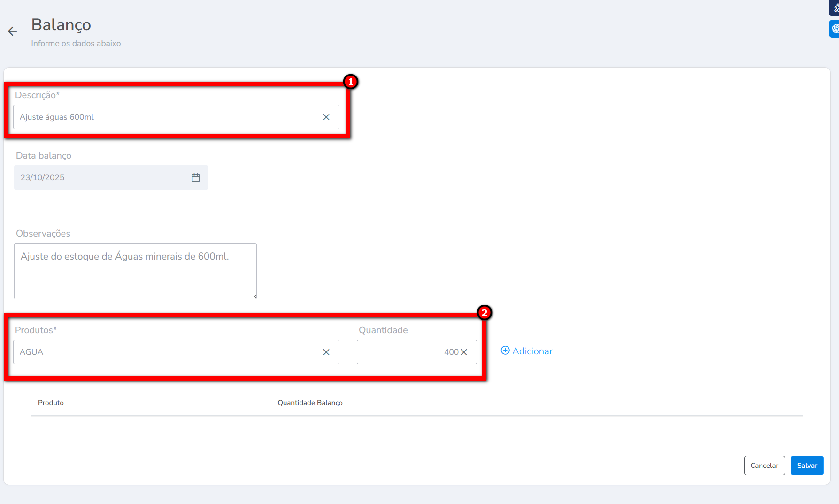Grab the Observações textarea resize handle
This screenshot has height=504, width=839.
254,297
